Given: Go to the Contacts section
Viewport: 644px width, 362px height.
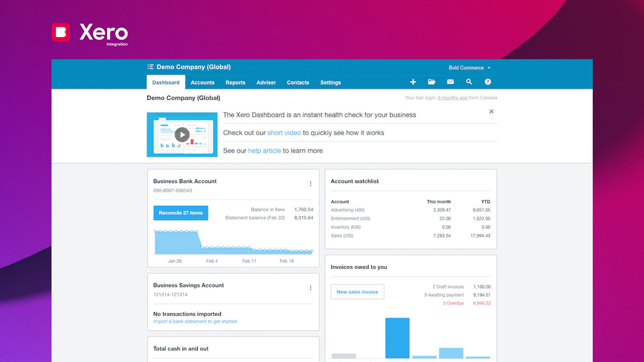Looking at the screenshot, I should point(298,82).
